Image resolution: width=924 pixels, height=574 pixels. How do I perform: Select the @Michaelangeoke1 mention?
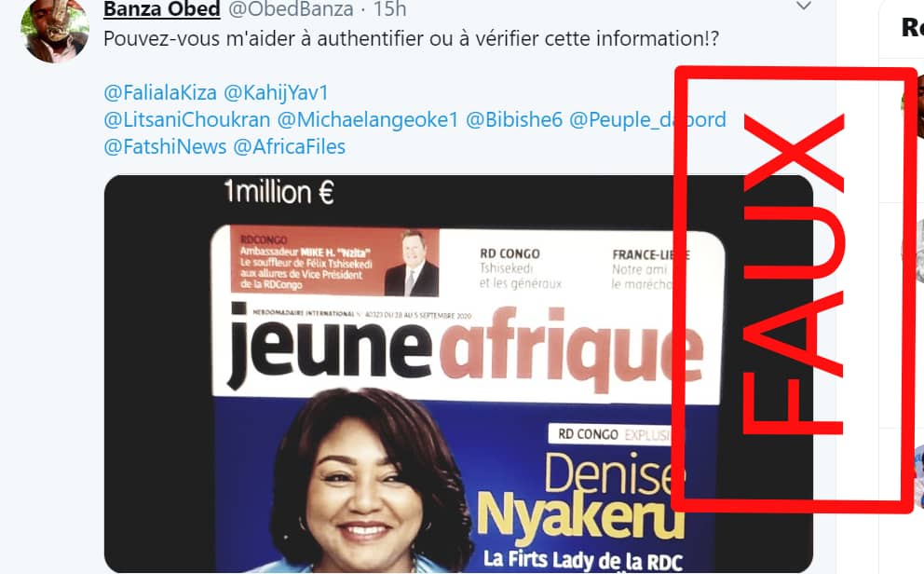point(368,119)
